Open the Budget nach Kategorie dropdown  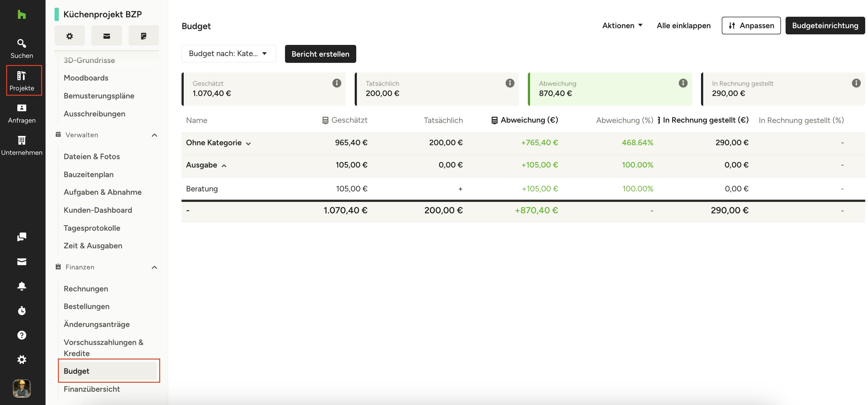coord(228,54)
